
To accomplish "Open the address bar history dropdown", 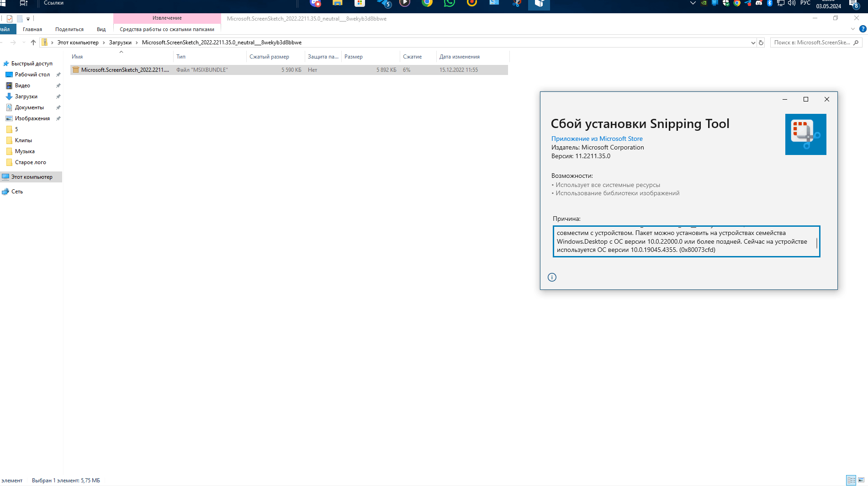I will [x=753, y=43].
